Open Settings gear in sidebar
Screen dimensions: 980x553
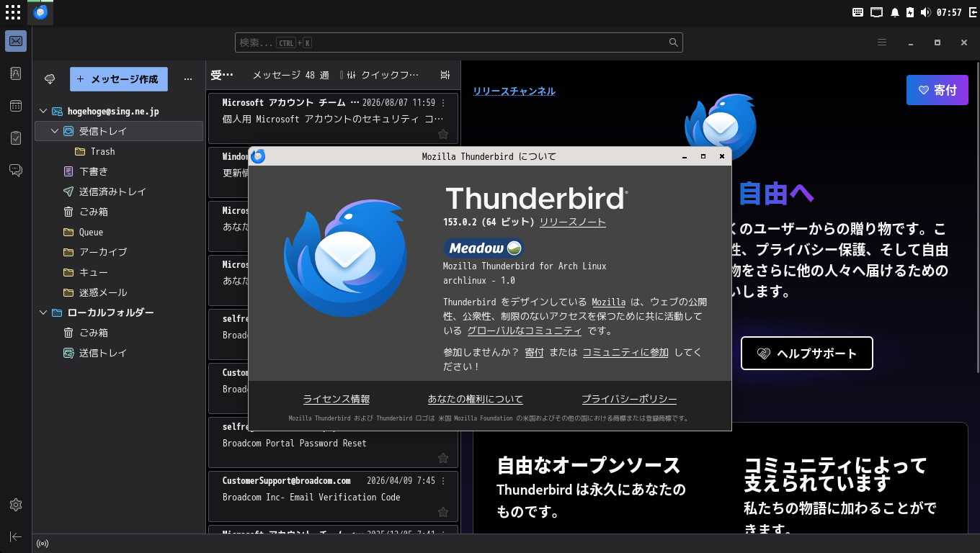[16, 505]
